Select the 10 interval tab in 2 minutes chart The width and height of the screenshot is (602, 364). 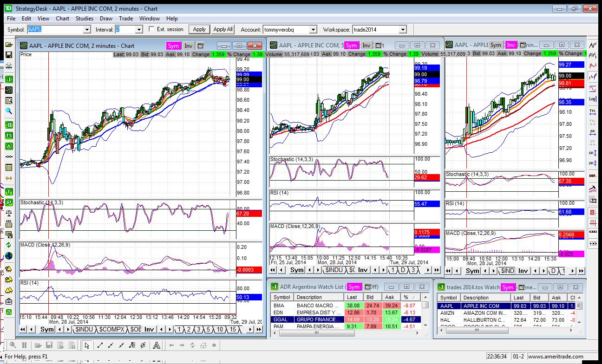(219, 329)
